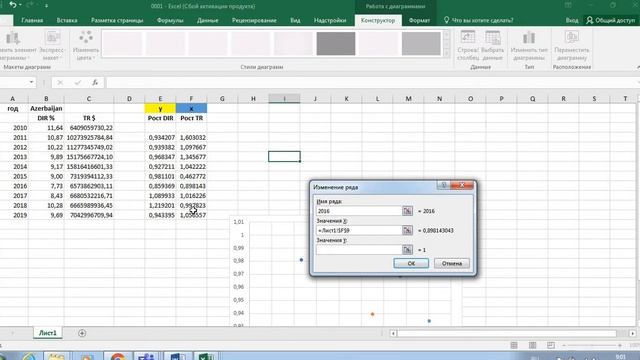
Task: Open Chrome from the taskbar
Action: click(118, 356)
